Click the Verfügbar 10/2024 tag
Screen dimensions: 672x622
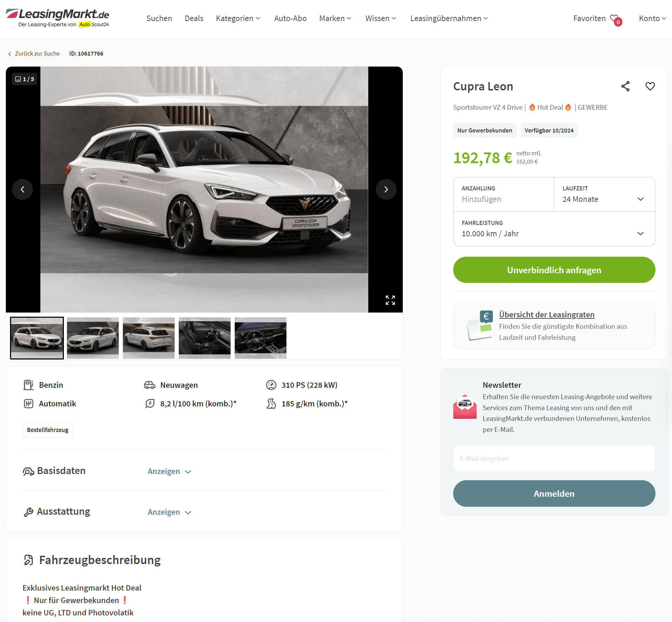(549, 130)
